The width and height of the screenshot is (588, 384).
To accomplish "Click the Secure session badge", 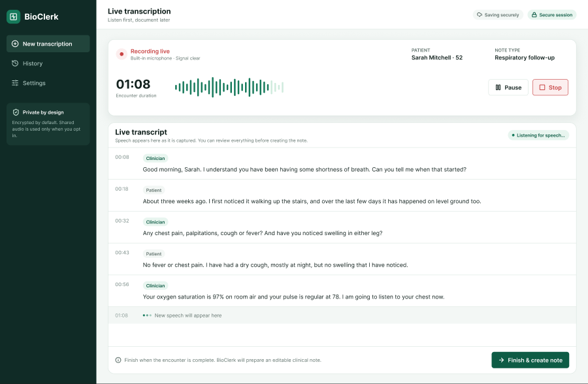I will tap(551, 15).
